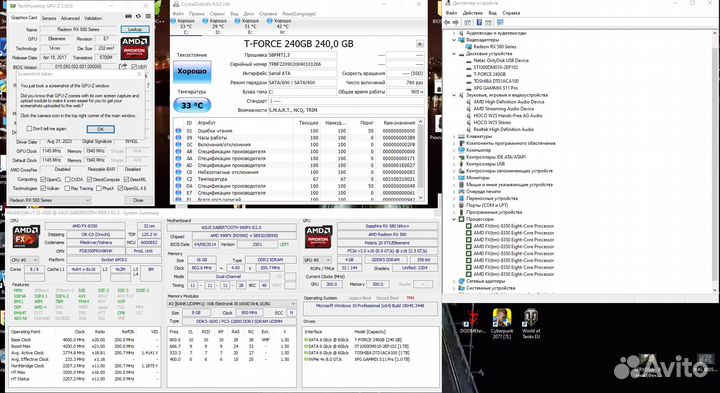Expand the Клавиатуры tree node
The height and width of the screenshot is (393, 720).
[454, 136]
